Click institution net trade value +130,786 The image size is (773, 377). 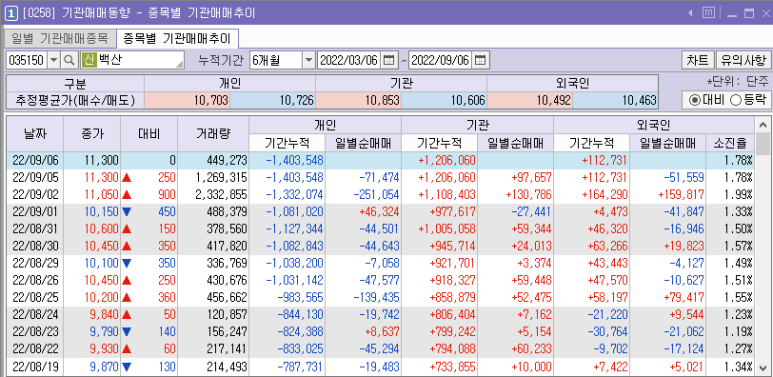(x=528, y=195)
